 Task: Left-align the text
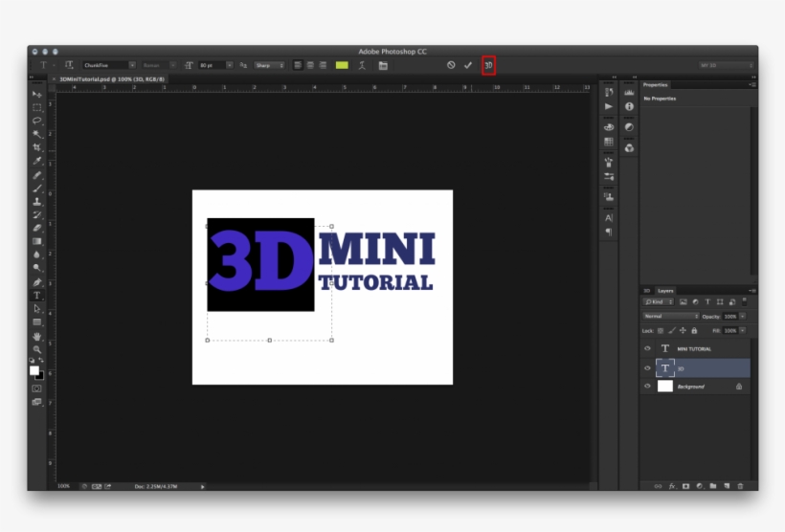coord(298,66)
